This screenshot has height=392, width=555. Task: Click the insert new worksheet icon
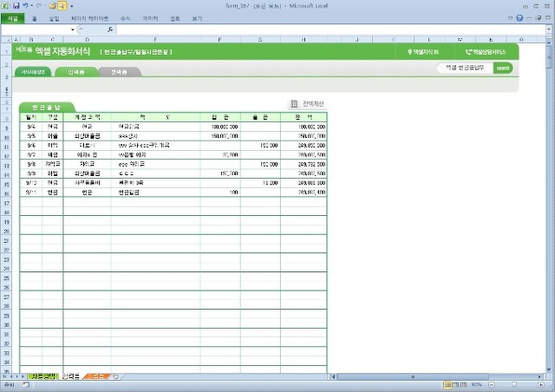(x=115, y=376)
